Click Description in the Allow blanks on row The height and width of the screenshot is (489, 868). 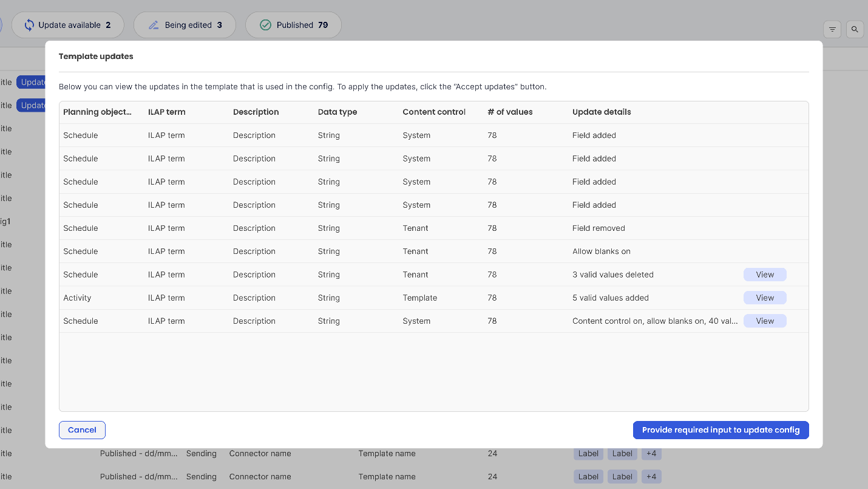254,251
